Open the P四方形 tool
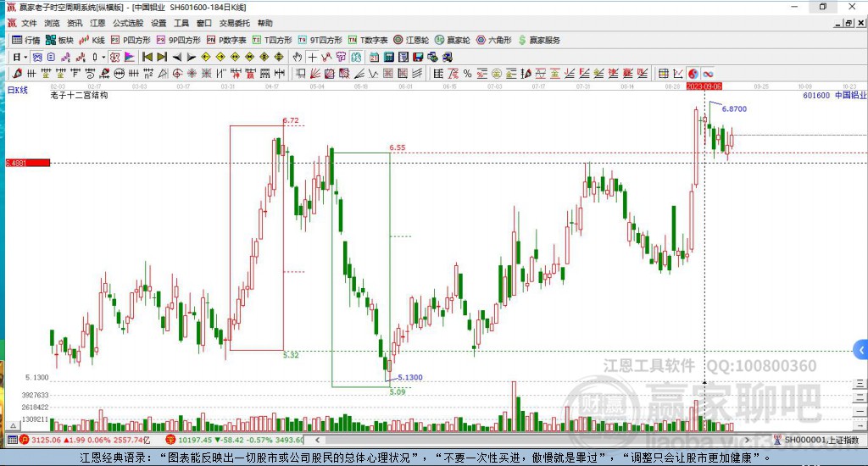 [131, 40]
